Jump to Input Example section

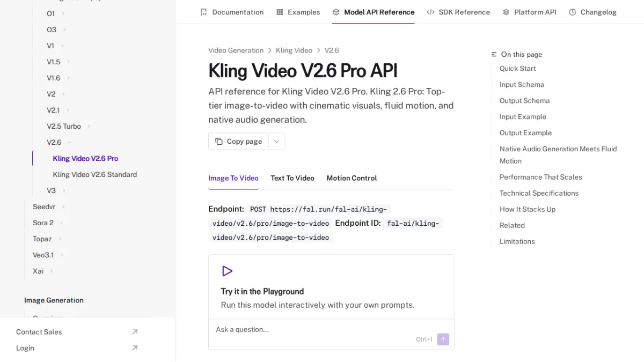coord(523,117)
